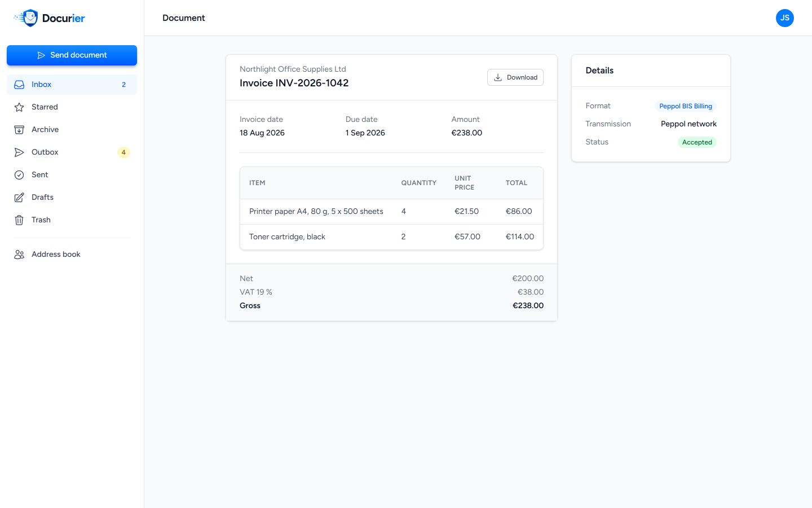Click the Address book people icon
812x508 pixels.
click(19, 255)
